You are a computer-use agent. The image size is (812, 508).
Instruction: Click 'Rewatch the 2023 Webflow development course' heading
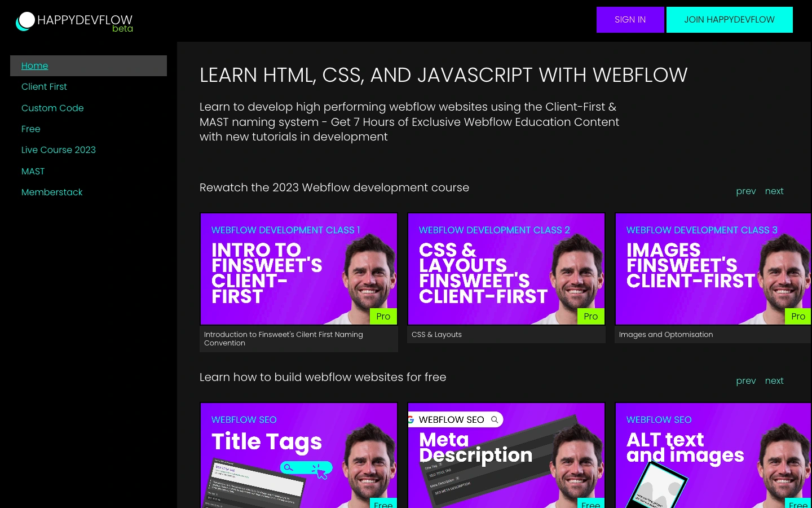[334, 187]
